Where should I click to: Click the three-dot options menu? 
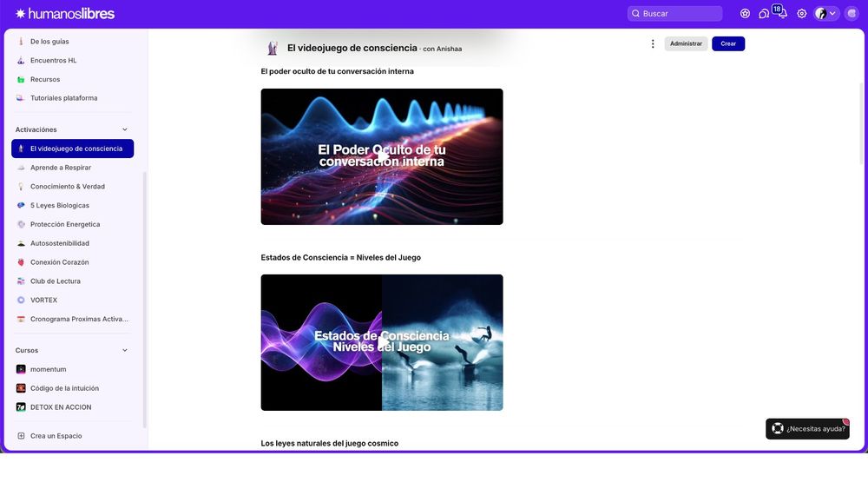[653, 43]
